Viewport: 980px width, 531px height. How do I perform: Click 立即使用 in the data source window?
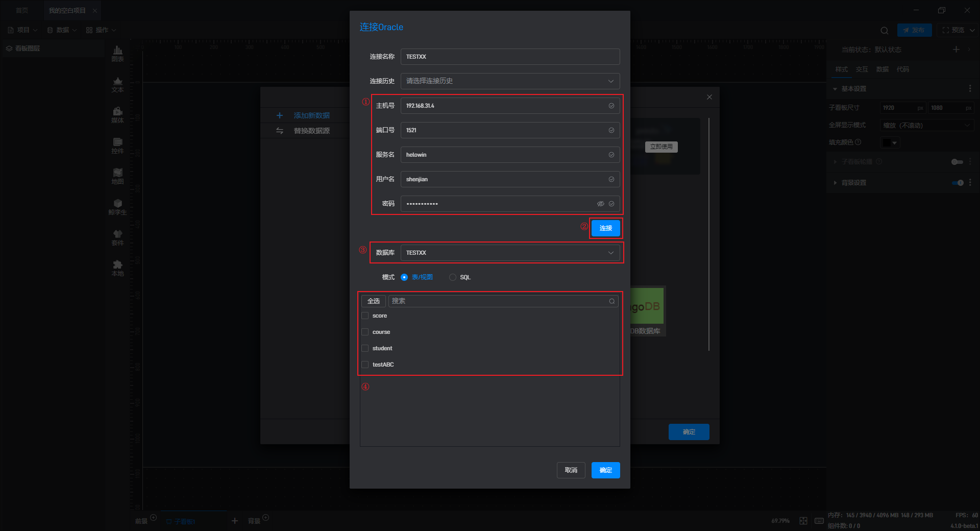pyautogui.click(x=661, y=147)
